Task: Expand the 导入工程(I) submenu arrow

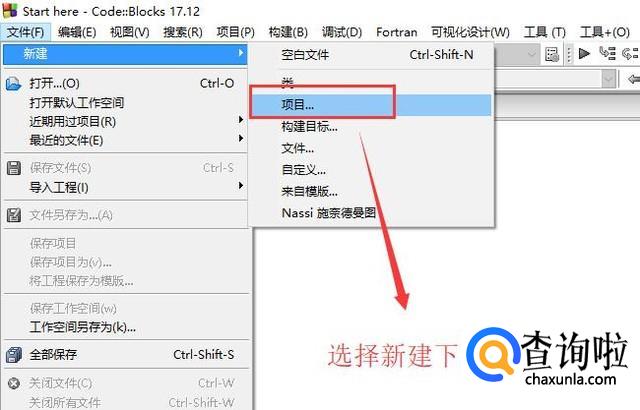Action: coord(241,186)
